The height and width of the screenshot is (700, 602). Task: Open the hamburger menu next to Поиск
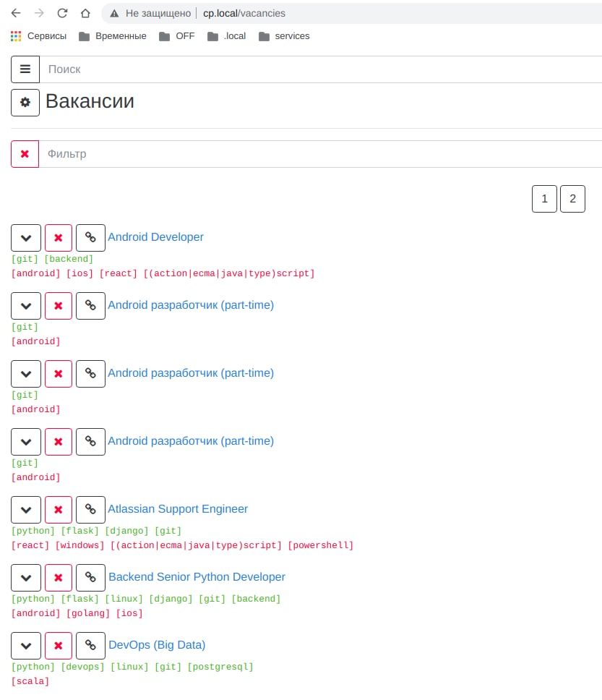point(25,69)
